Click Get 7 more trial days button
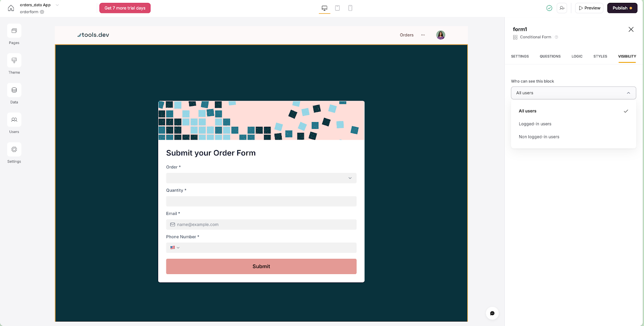 (x=125, y=8)
